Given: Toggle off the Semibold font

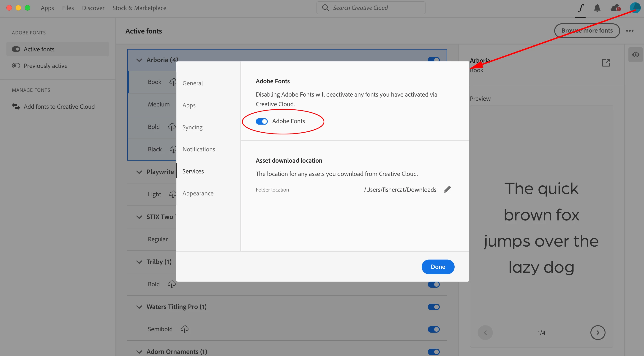Looking at the screenshot, I should 434,329.
